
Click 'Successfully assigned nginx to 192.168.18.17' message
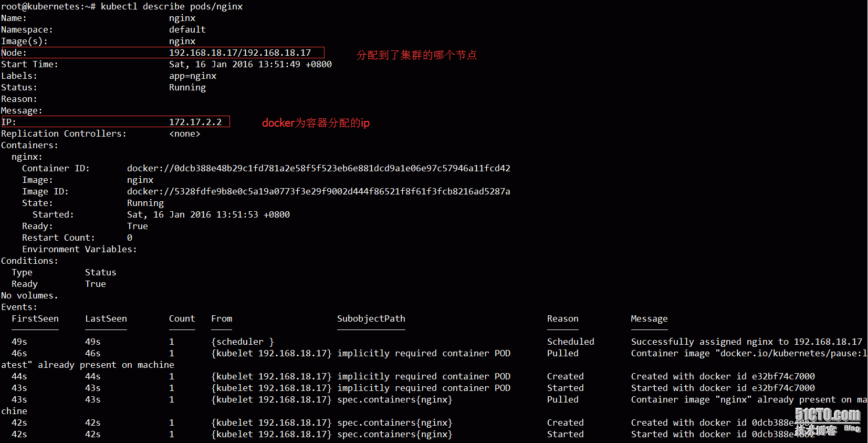747,342
